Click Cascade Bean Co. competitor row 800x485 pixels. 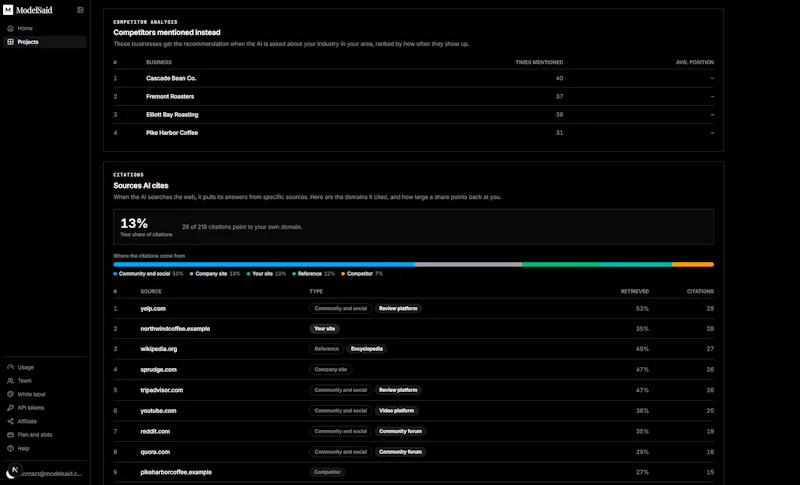point(413,79)
